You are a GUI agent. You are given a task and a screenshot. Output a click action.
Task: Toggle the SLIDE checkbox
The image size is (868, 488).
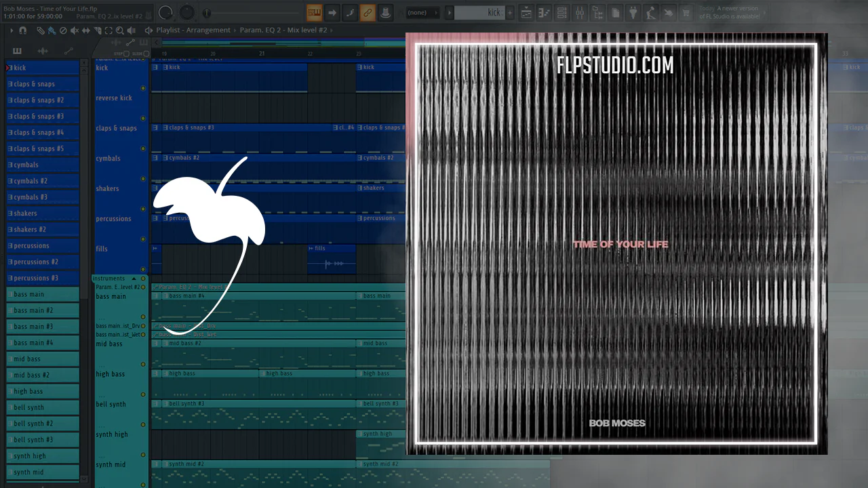(x=147, y=54)
